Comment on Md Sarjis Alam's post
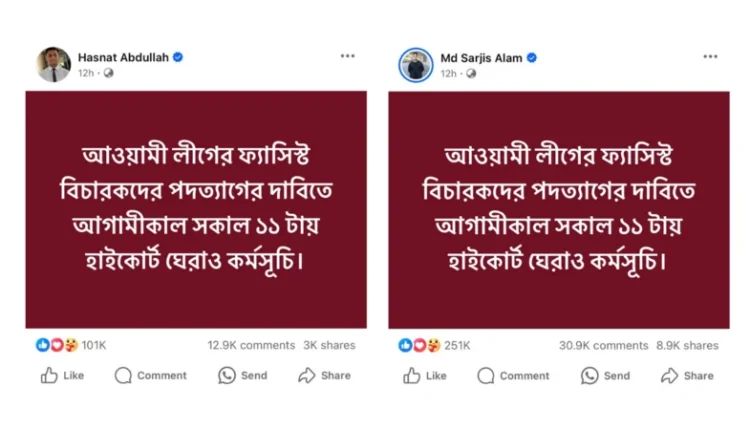750x430 pixels. (x=514, y=376)
